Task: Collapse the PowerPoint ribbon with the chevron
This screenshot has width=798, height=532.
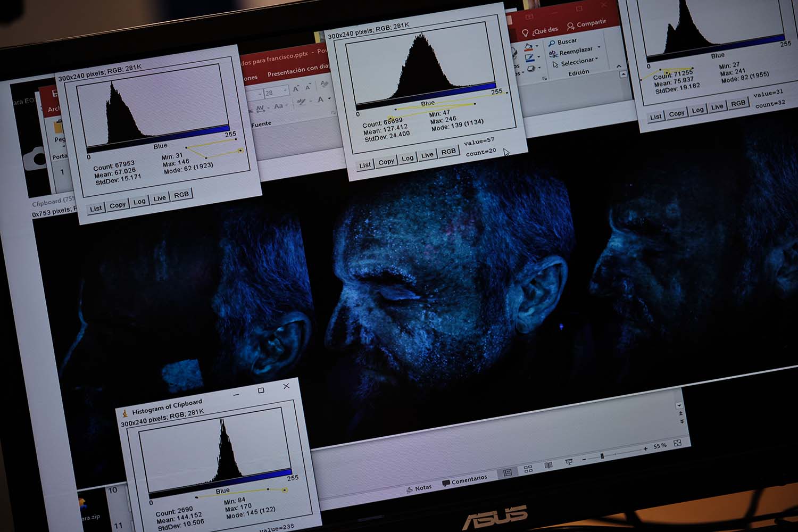Action: [619, 66]
